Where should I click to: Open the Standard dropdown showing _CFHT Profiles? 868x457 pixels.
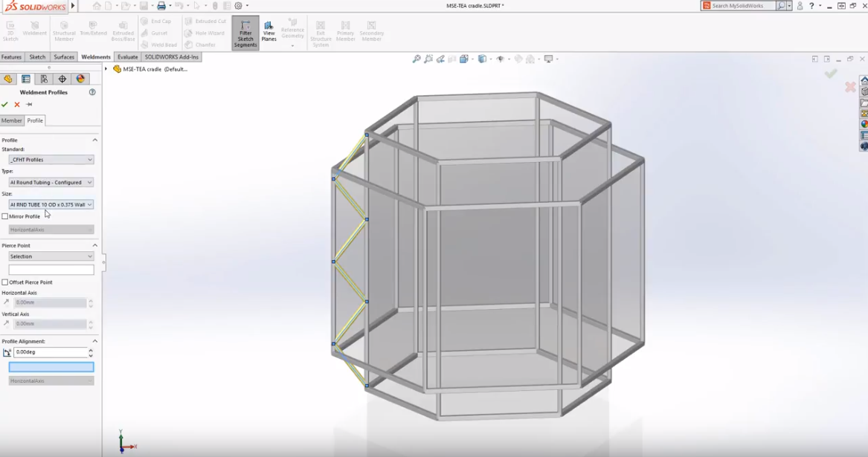tap(51, 160)
